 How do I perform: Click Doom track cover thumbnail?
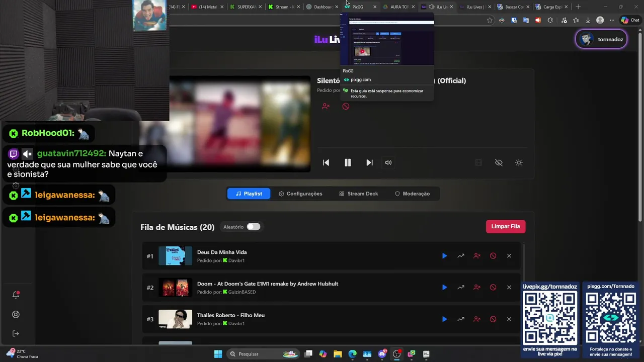(175, 288)
